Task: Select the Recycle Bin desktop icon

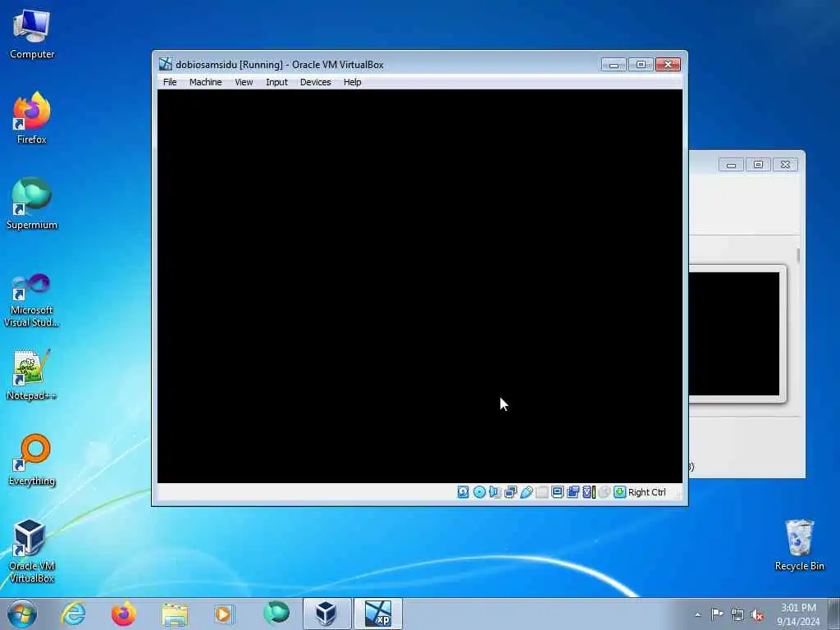Action: tap(799, 545)
